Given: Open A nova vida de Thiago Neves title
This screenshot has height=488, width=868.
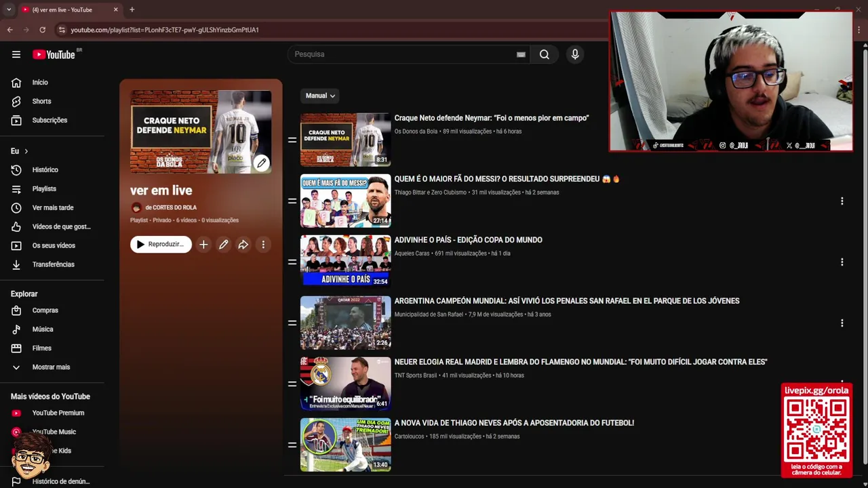Looking at the screenshot, I should tap(514, 423).
